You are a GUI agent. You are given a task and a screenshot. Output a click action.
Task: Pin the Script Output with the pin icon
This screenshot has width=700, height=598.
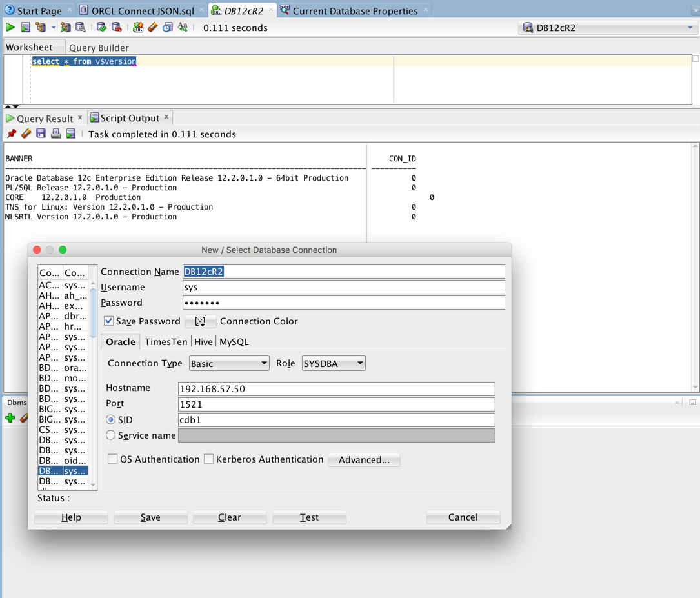12,134
